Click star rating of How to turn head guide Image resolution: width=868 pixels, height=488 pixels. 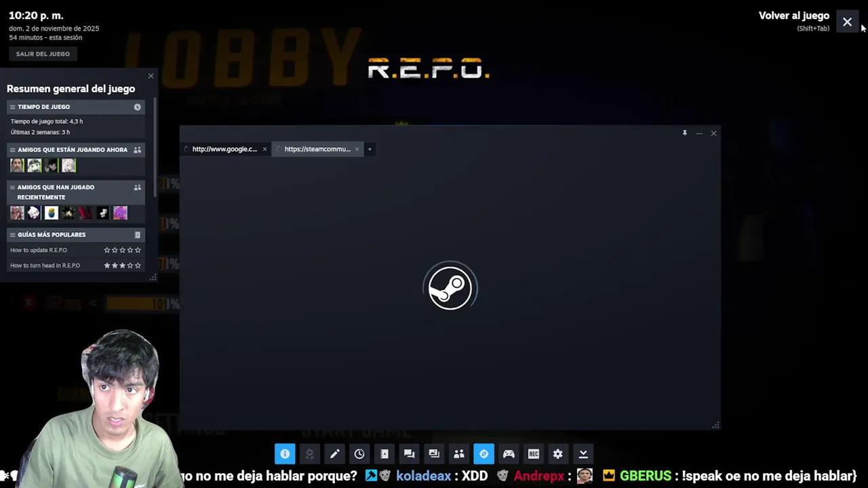[122, 266]
